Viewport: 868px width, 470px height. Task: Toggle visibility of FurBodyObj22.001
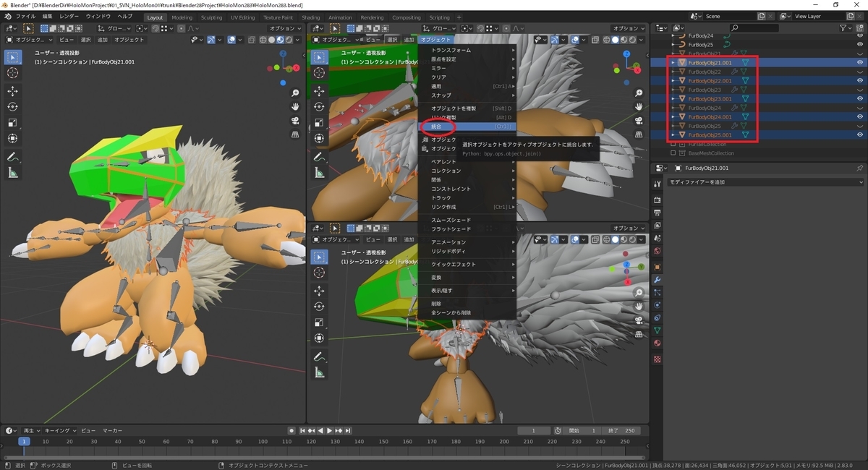tap(860, 81)
